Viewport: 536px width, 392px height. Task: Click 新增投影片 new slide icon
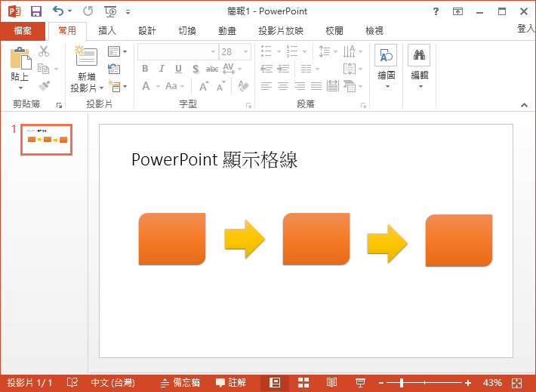(x=86, y=56)
